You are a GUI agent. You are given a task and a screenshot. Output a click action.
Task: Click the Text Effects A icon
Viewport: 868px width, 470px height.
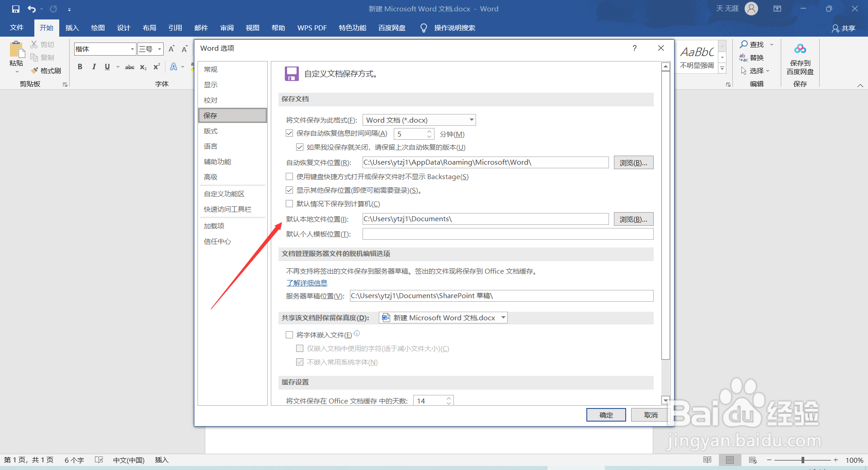click(x=174, y=67)
